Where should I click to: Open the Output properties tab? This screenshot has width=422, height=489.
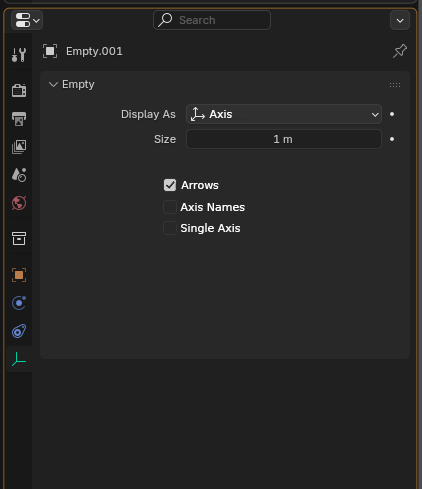click(19, 119)
